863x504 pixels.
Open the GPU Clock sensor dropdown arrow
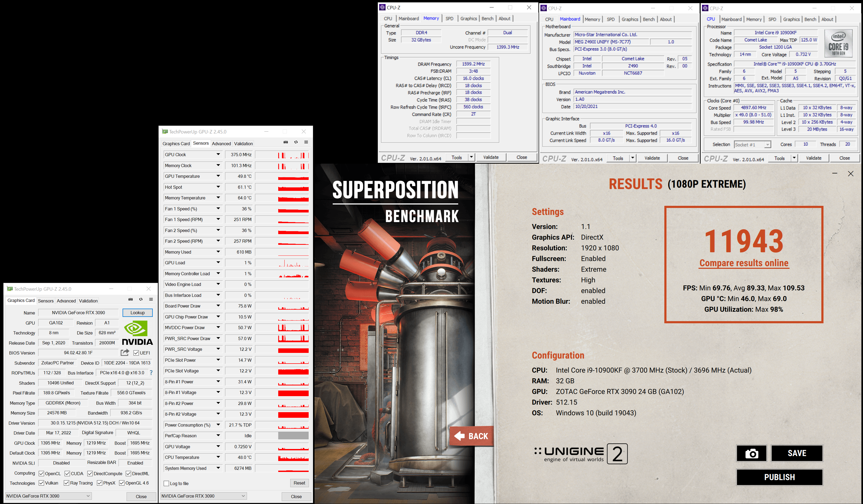pos(218,154)
